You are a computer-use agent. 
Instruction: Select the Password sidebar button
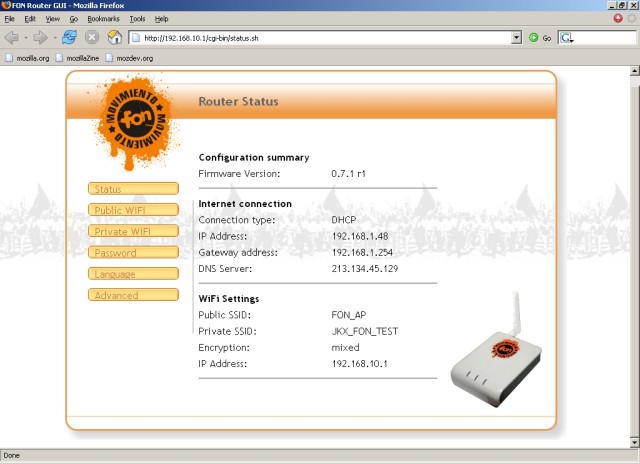click(133, 253)
